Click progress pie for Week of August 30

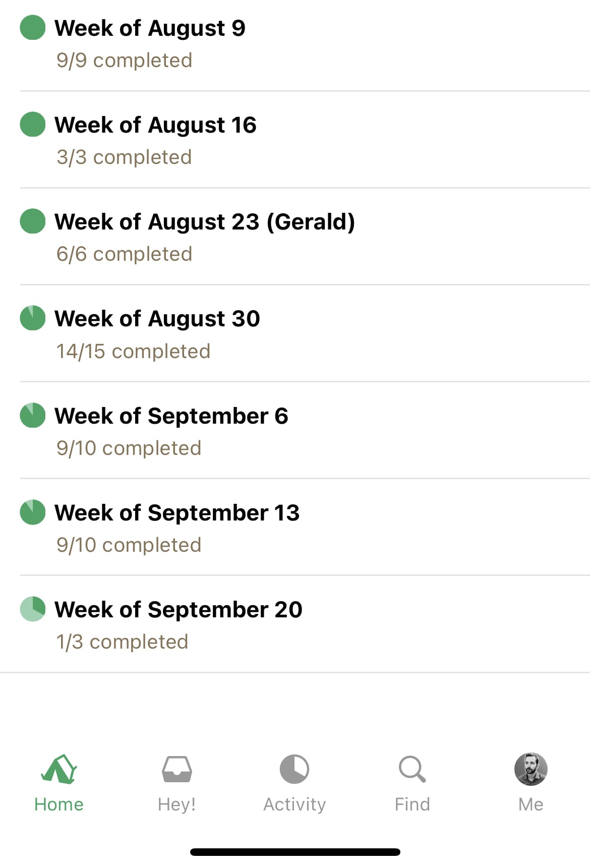(33, 318)
